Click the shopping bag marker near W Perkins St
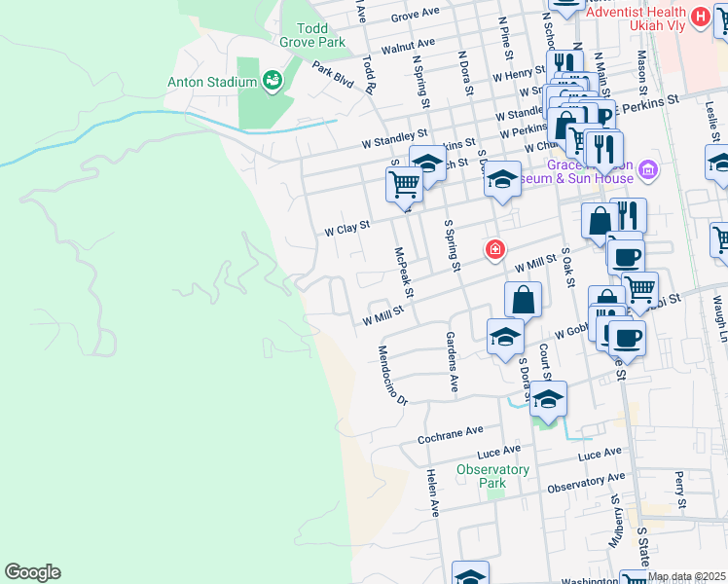The height and width of the screenshot is (584, 728). click(x=563, y=126)
